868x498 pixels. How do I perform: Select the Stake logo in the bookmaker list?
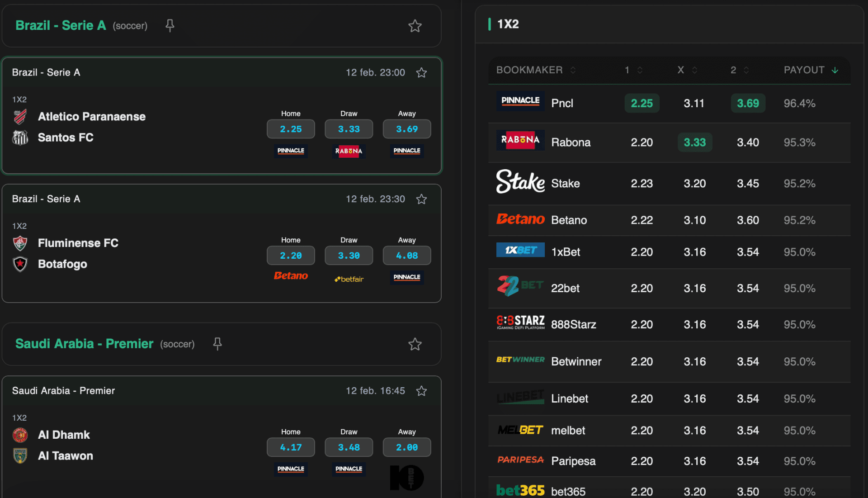pos(520,183)
